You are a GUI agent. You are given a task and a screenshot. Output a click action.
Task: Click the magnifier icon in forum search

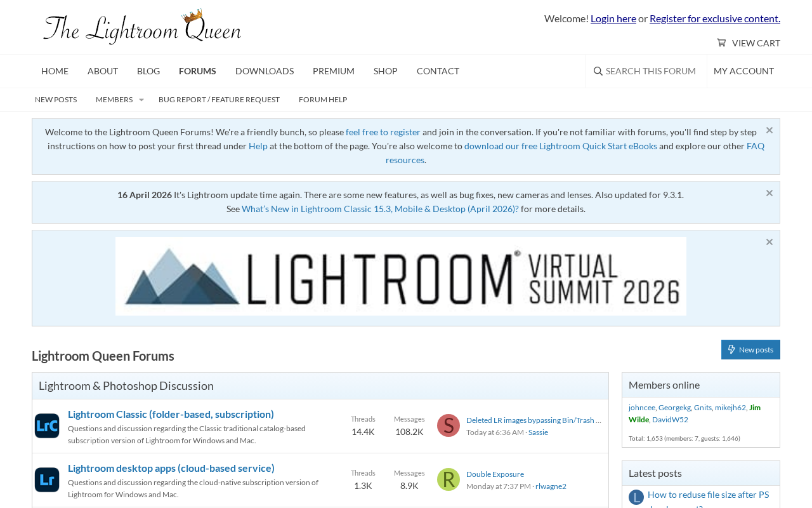click(598, 71)
